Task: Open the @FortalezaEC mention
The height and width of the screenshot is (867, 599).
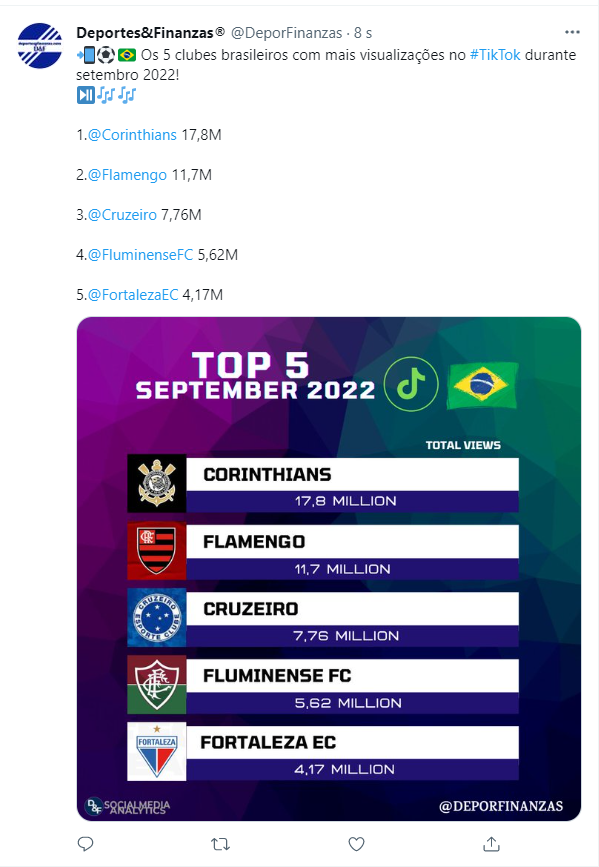Action: point(133,295)
